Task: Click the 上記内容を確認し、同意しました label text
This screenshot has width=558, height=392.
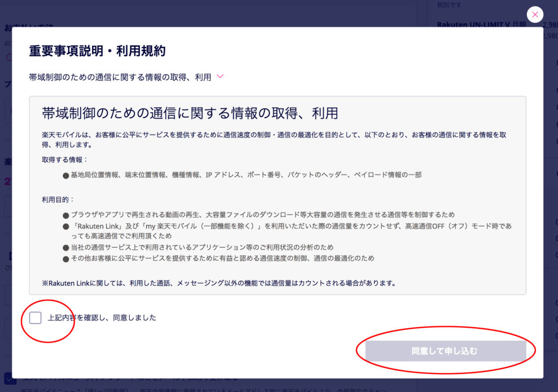Action: coord(102,317)
